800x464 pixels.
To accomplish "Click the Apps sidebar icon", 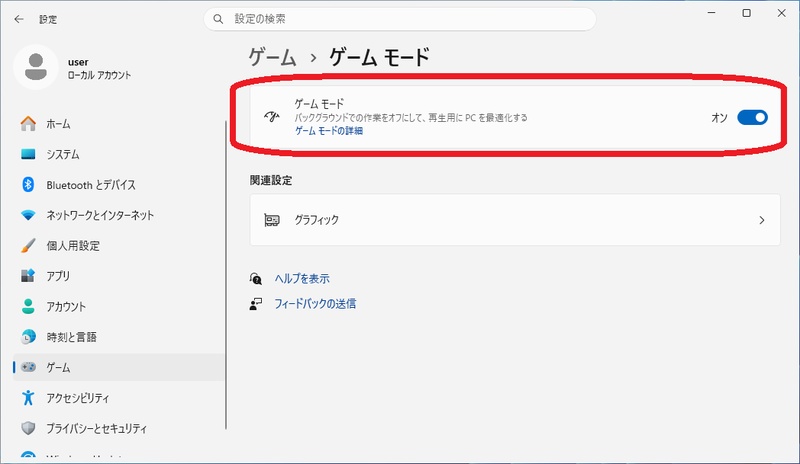I will pos(28,276).
